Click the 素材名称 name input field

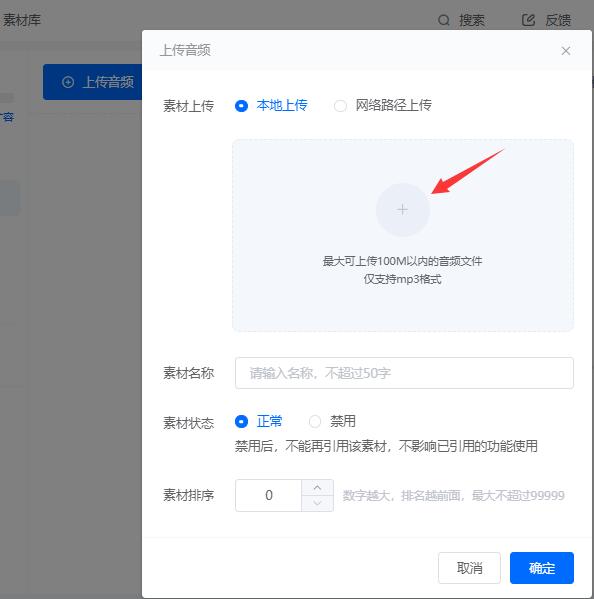coord(404,373)
